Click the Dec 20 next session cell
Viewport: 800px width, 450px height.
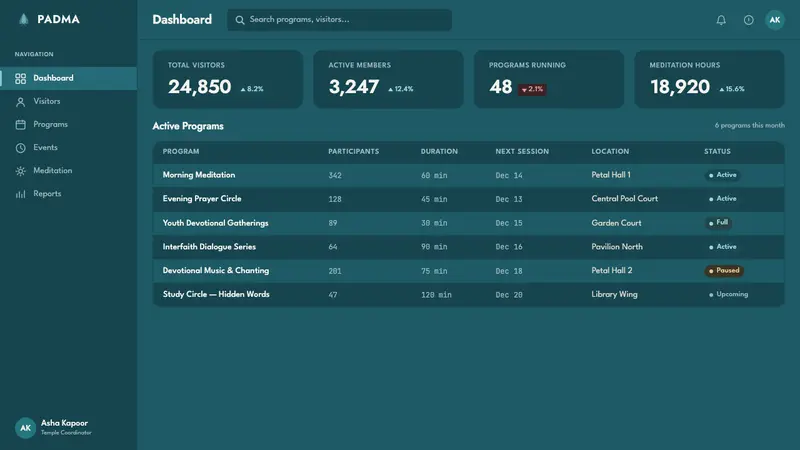pos(509,295)
